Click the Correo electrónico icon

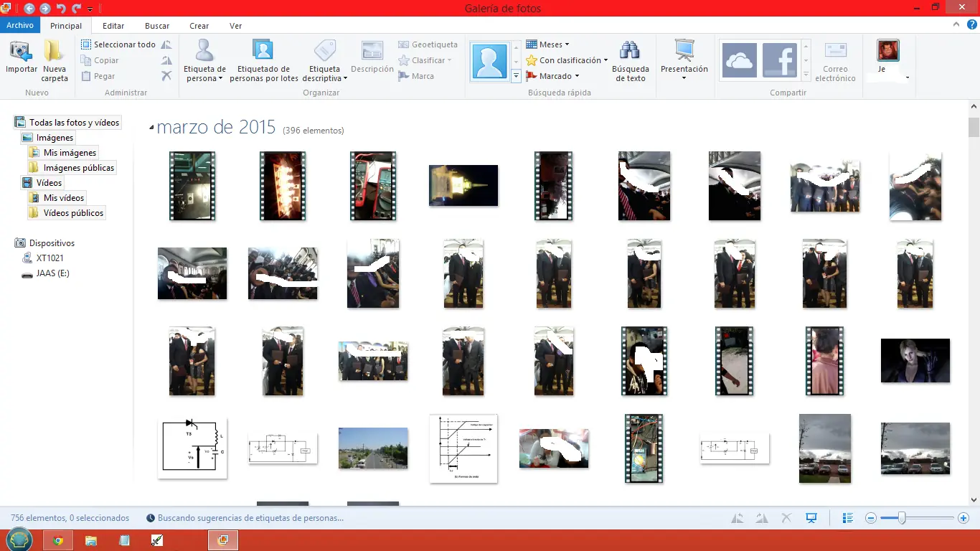point(835,52)
